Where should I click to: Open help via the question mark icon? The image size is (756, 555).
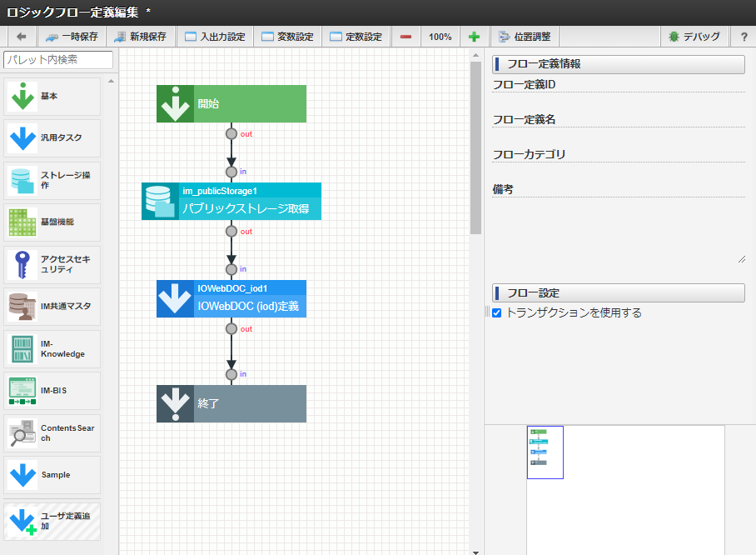pyautogui.click(x=744, y=37)
